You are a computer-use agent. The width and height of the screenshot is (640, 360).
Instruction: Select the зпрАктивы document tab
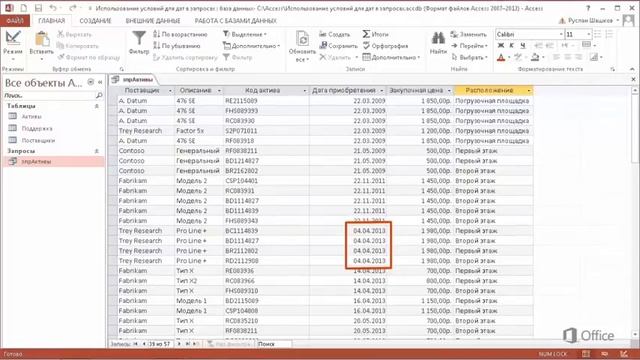[x=133, y=80]
